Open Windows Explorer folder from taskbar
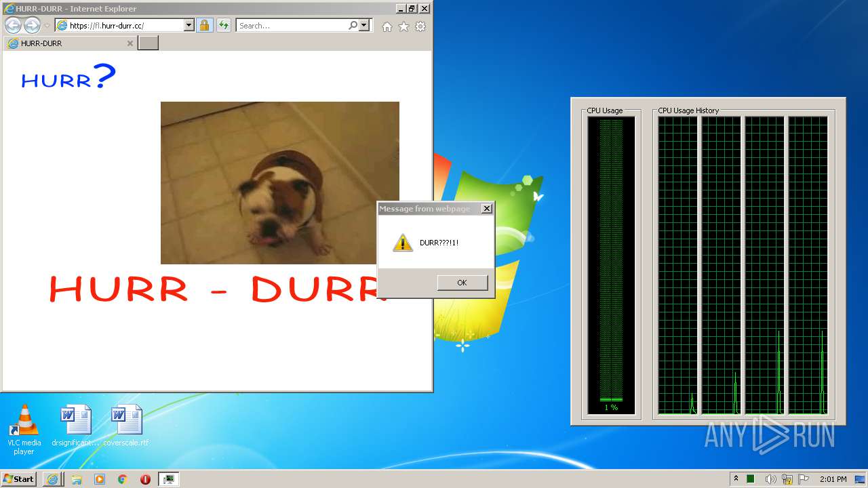868x488 pixels. pos(77,479)
